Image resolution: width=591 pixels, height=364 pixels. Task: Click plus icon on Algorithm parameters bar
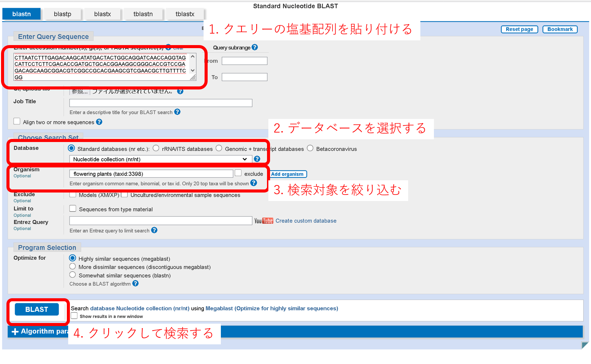pyautogui.click(x=15, y=332)
